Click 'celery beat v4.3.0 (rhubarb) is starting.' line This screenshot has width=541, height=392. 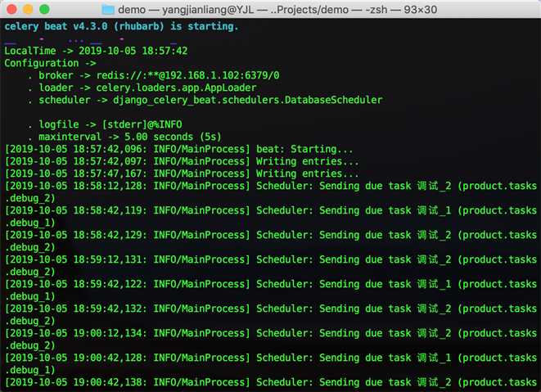pyautogui.click(x=121, y=26)
